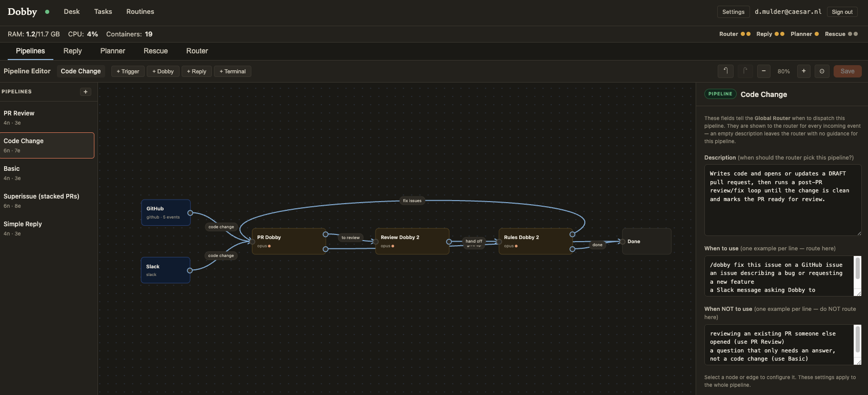Edit the pipeline Description text area

783,200
